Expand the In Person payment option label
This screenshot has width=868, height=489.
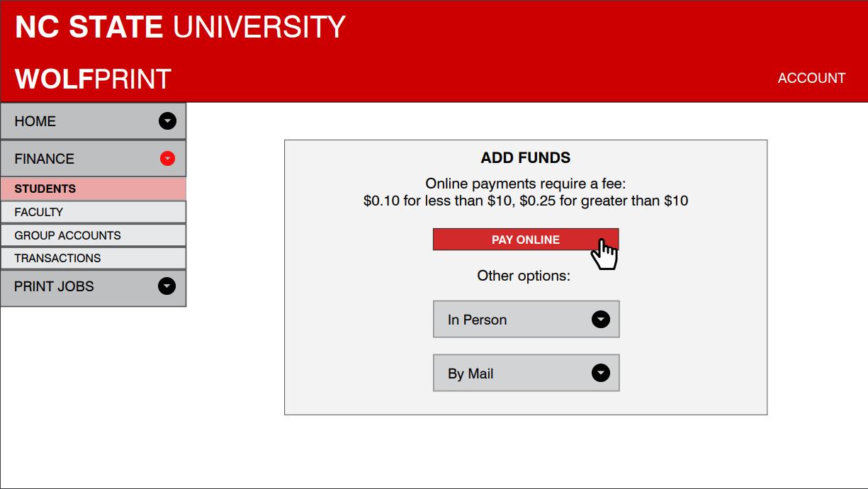(x=477, y=320)
